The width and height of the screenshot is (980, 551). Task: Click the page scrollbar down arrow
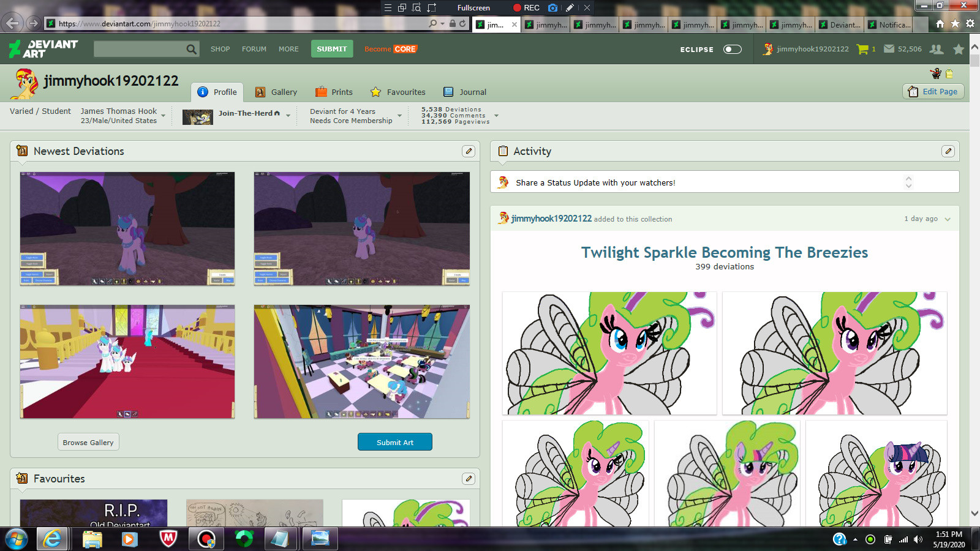tap(974, 514)
